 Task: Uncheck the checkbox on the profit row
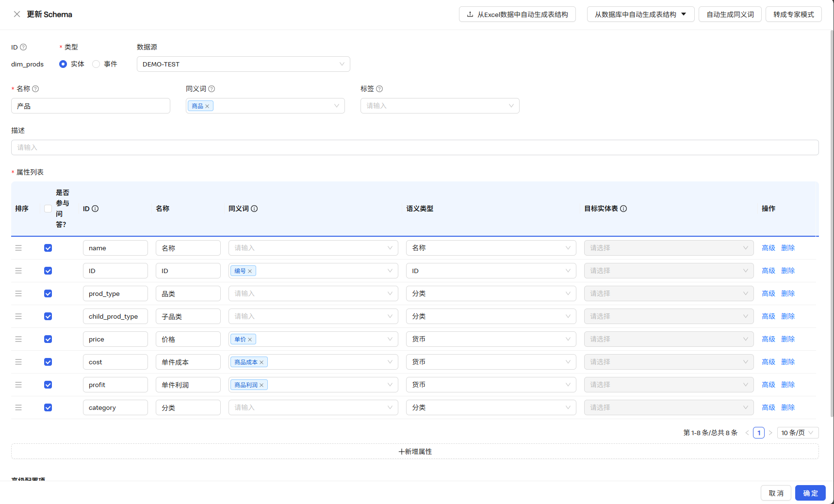coord(48,384)
